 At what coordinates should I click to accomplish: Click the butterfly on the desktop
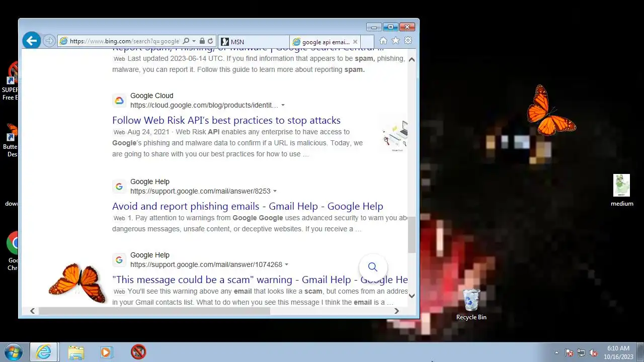point(551,110)
